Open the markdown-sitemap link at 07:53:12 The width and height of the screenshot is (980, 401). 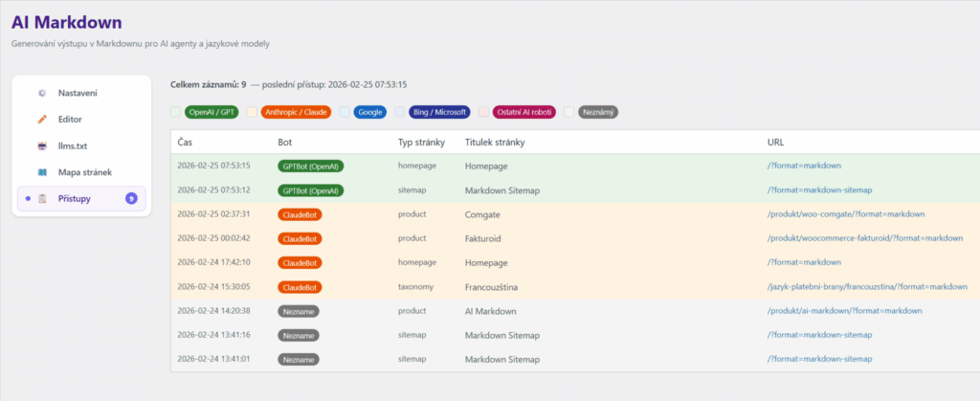pos(819,189)
